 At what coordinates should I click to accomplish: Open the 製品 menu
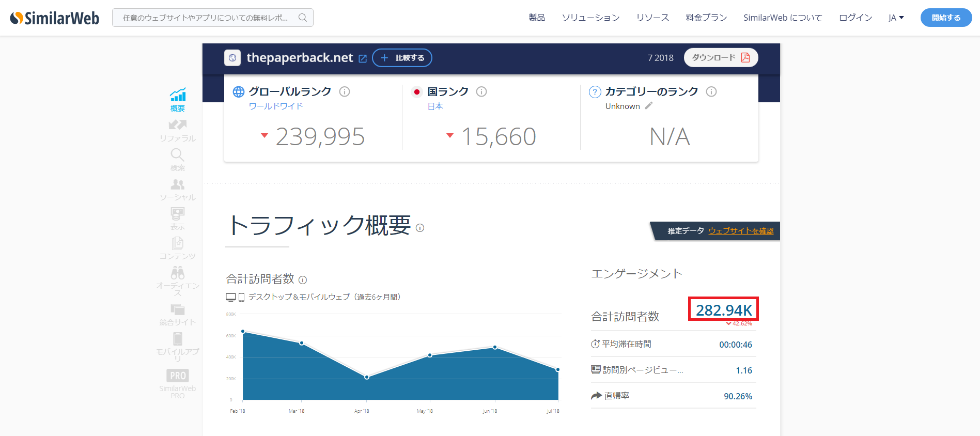[x=537, y=18]
